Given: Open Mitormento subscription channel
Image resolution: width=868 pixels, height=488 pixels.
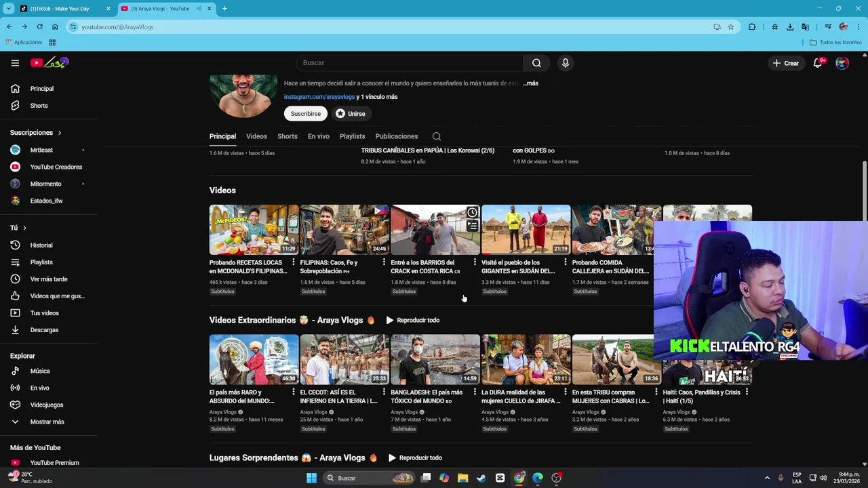Looking at the screenshot, I should click(x=45, y=184).
